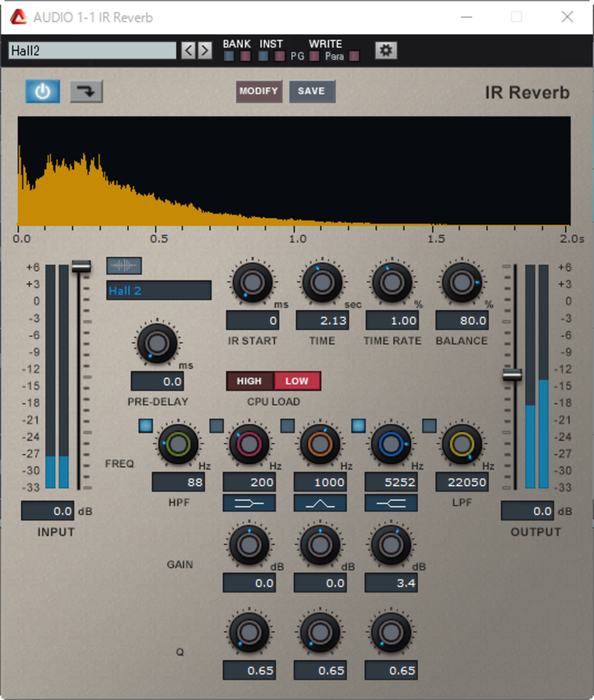Click the Abletone-style app logo in title bar
The width and height of the screenshot is (594, 700).
click(x=19, y=17)
